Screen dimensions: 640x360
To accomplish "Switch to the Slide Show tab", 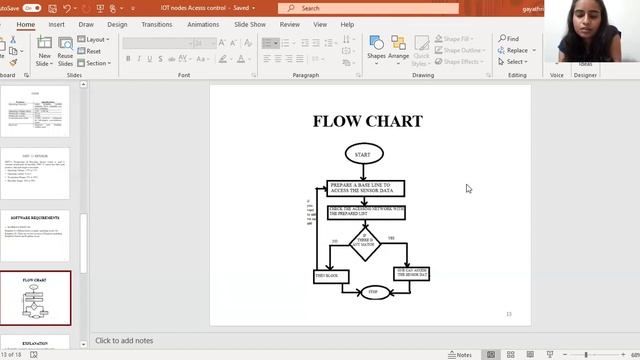I will pos(250,24).
